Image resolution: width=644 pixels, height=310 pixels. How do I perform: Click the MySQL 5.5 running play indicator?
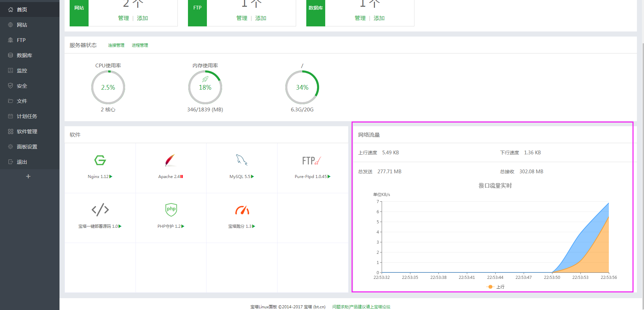pos(253,177)
